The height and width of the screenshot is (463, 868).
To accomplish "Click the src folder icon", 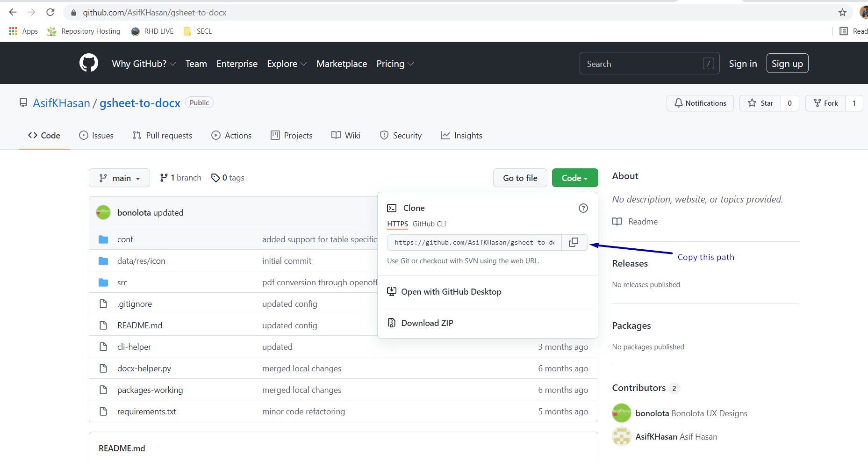I will tap(103, 282).
